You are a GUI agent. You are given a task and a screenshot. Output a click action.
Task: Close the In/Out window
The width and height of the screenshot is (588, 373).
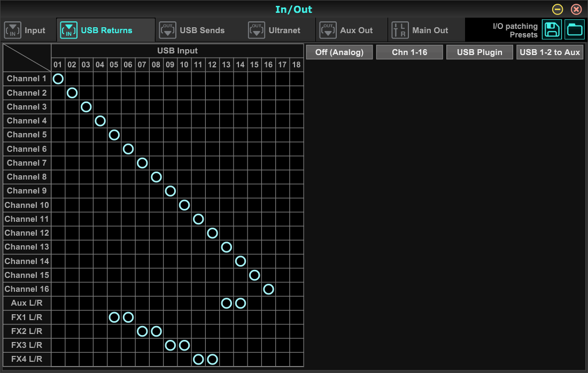pos(576,9)
